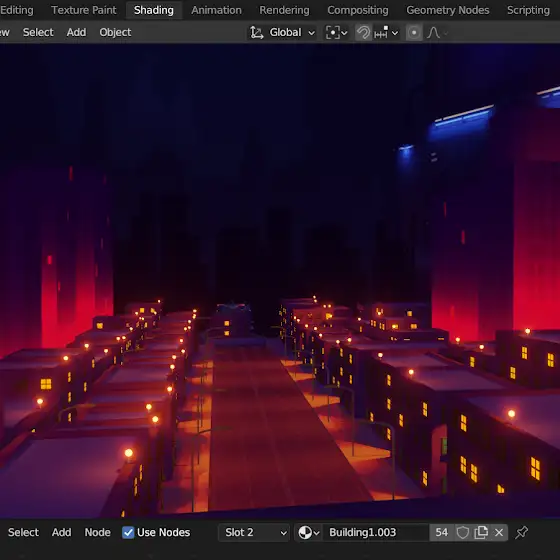Switch to the Geometry Nodes workspace tab
Viewport: 560px width, 560px height.
448,10
